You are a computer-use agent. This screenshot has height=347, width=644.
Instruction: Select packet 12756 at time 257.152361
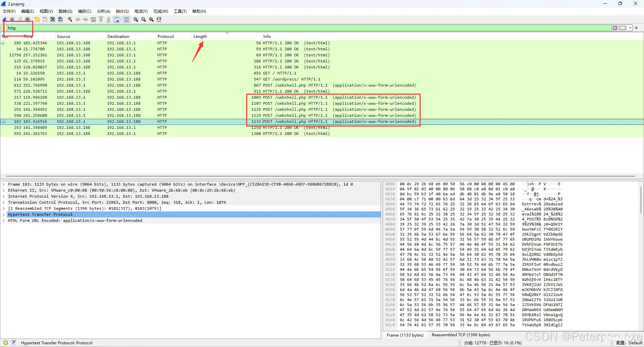click(322, 55)
